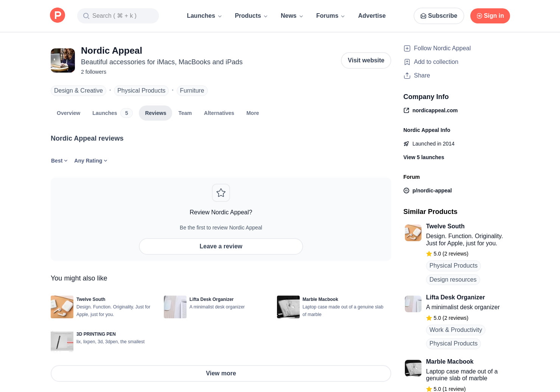Open Marble Macbook thumbnail in You might also like

(288, 307)
